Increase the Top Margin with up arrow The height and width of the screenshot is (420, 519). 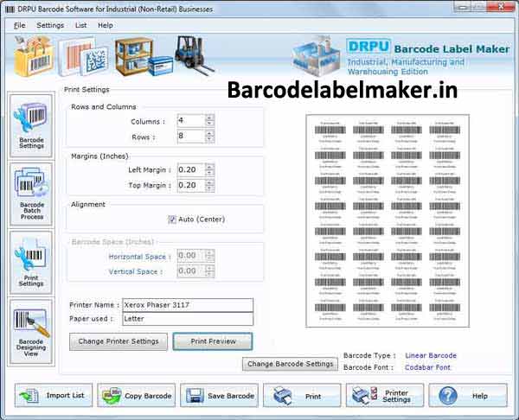click(x=209, y=182)
